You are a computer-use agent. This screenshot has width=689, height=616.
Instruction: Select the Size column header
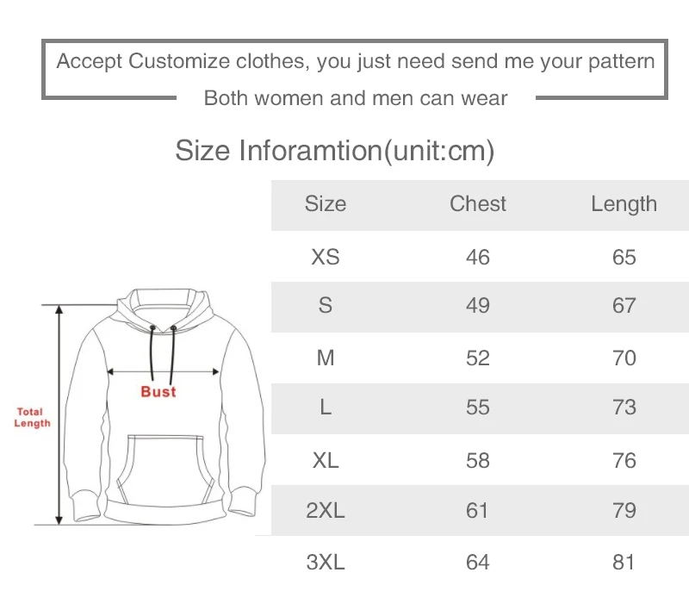(326, 204)
